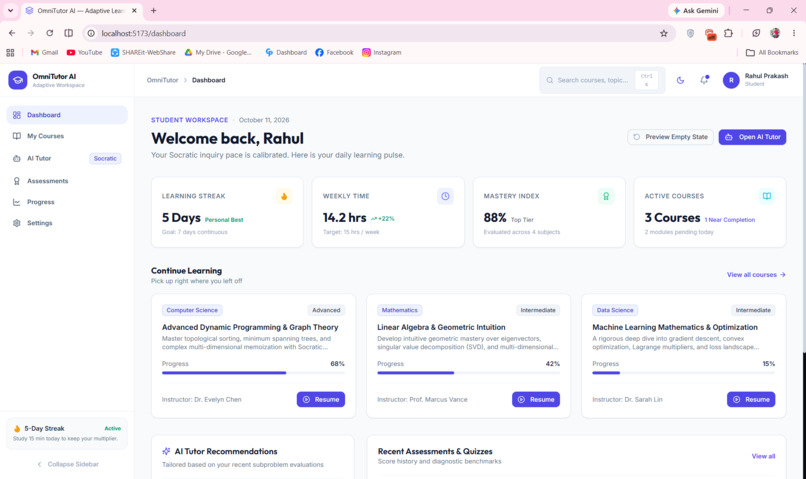
Task: Click Preview Empty State button
Action: pos(670,137)
